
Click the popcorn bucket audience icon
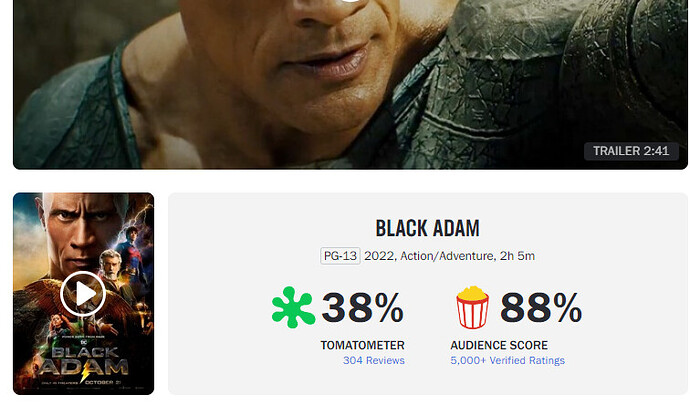tap(472, 307)
